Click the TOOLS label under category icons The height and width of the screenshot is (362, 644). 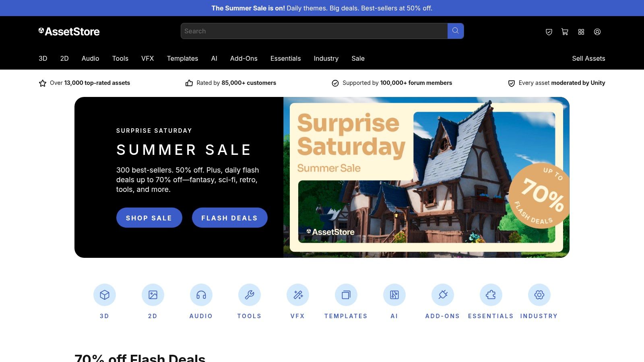click(250, 316)
